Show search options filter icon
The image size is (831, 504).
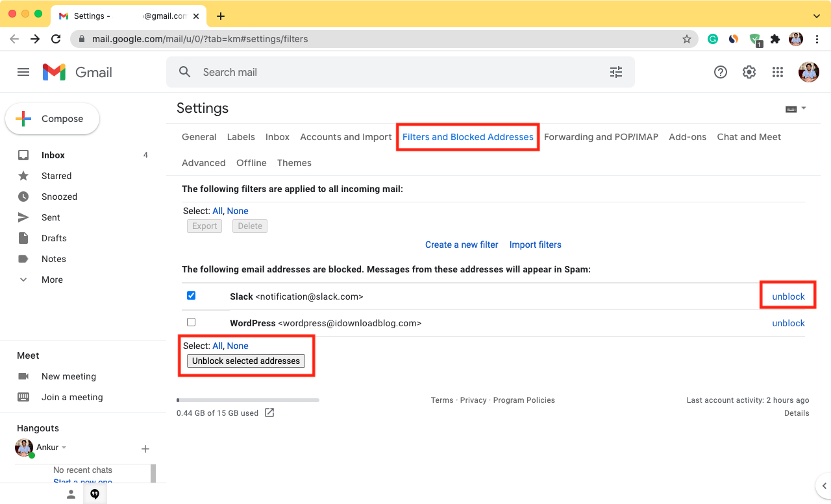(x=616, y=72)
